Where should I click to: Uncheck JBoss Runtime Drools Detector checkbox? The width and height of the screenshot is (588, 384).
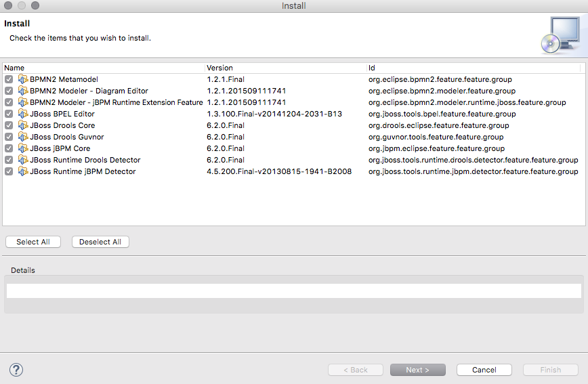(x=9, y=160)
